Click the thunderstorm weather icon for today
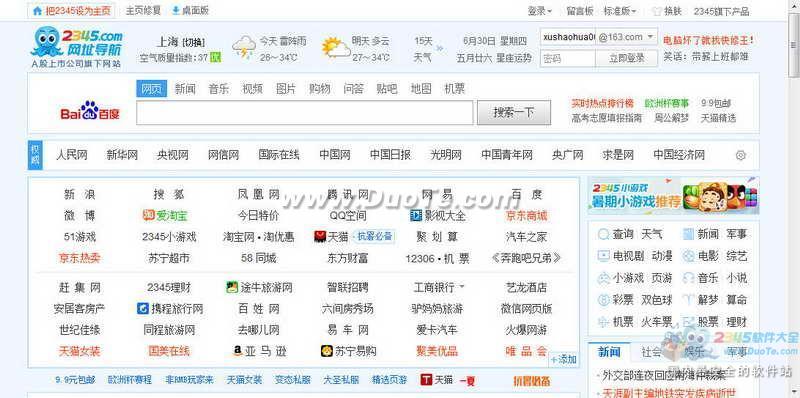Image resolution: width=800 pixels, height=398 pixels. (244, 47)
